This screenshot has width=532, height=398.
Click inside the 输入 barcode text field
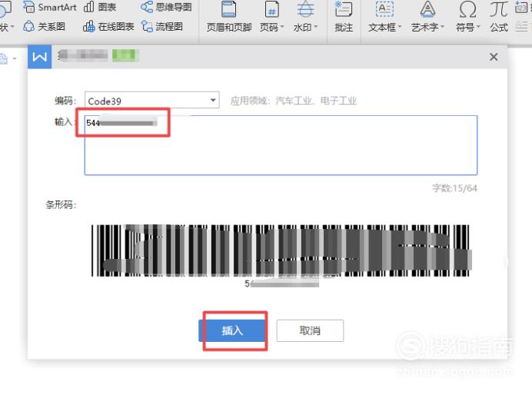281,145
